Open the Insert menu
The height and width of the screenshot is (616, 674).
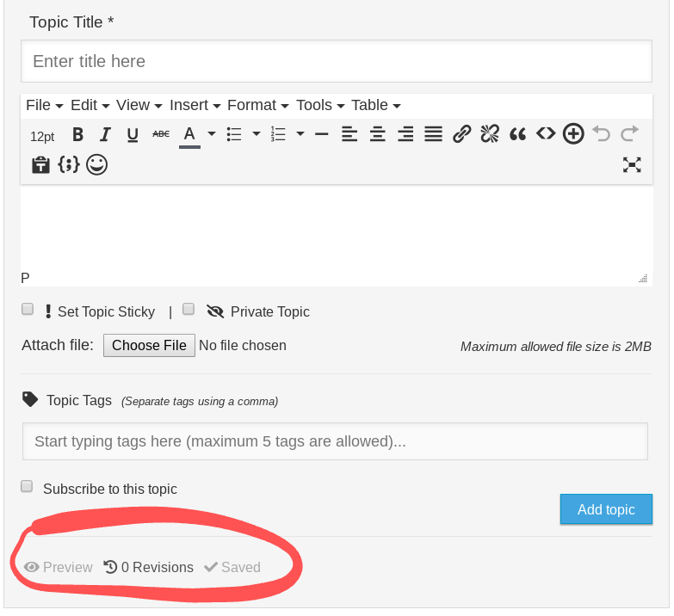pos(195,105)
